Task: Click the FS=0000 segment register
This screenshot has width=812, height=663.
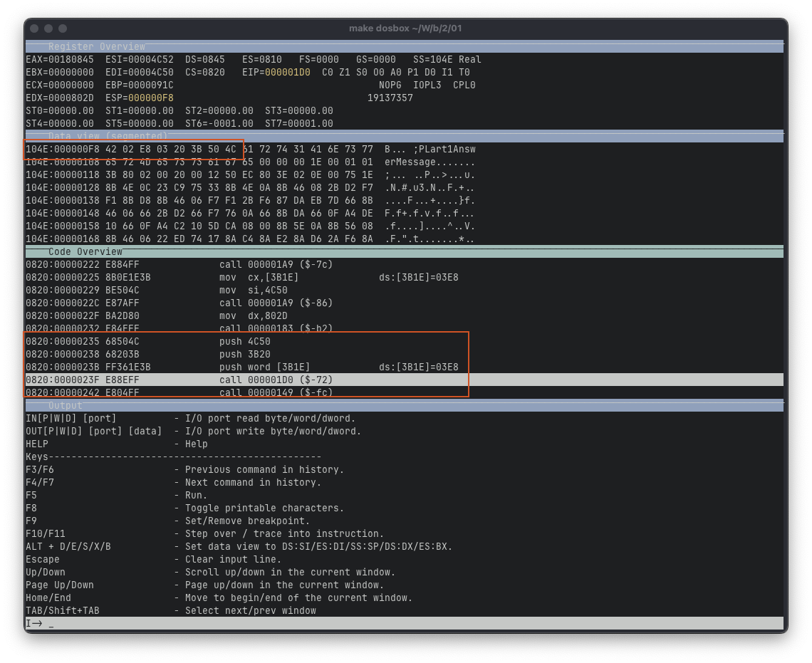Action: coord(319,60)
